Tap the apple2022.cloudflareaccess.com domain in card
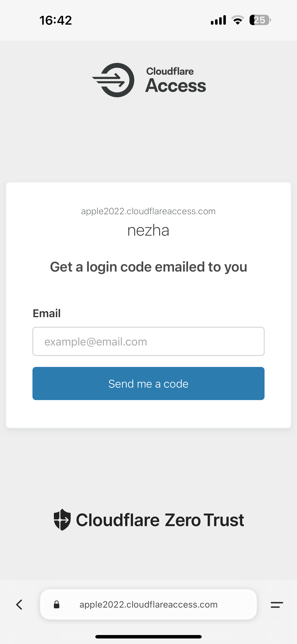 tap(148, 211)
